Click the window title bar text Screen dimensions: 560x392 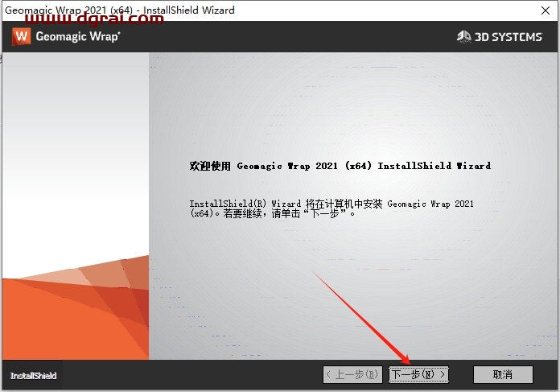click(x=120, y=10)
